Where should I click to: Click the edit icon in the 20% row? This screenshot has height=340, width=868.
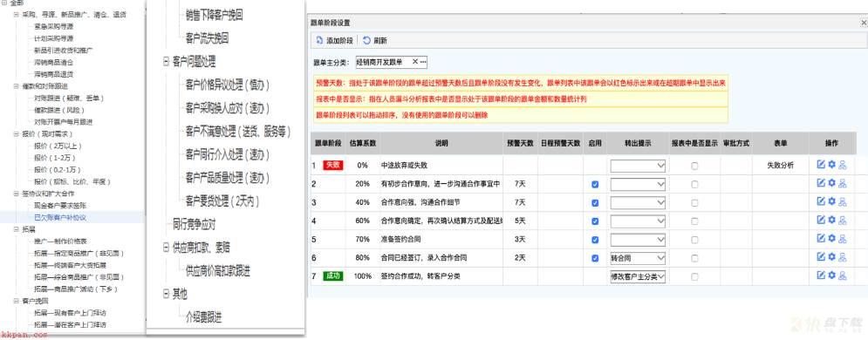point(821,184)
